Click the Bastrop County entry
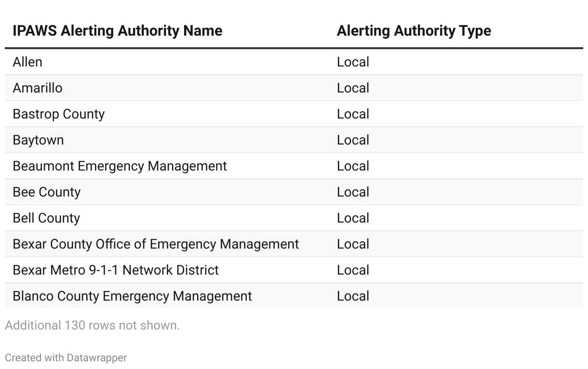 click(x=59, y=114)
